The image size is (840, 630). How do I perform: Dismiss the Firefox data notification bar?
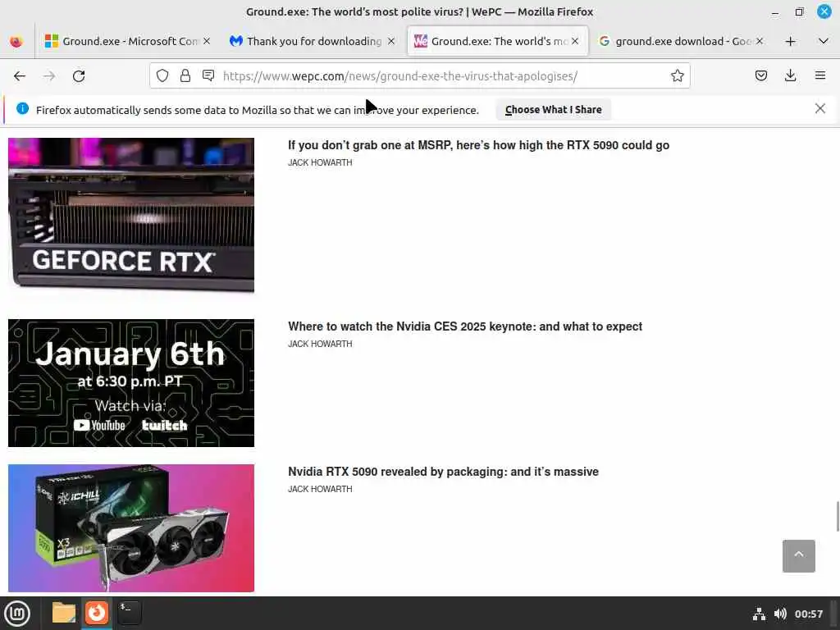pyautogui.click(x=819, y=109)
